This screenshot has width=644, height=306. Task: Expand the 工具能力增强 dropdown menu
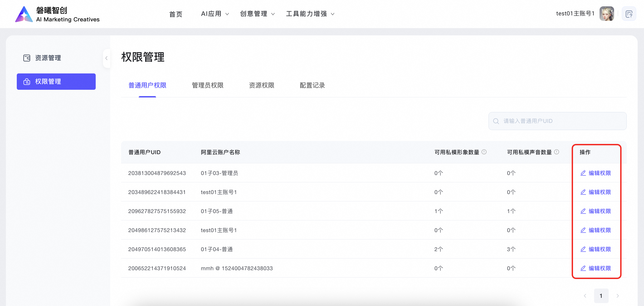click(310, 14)
